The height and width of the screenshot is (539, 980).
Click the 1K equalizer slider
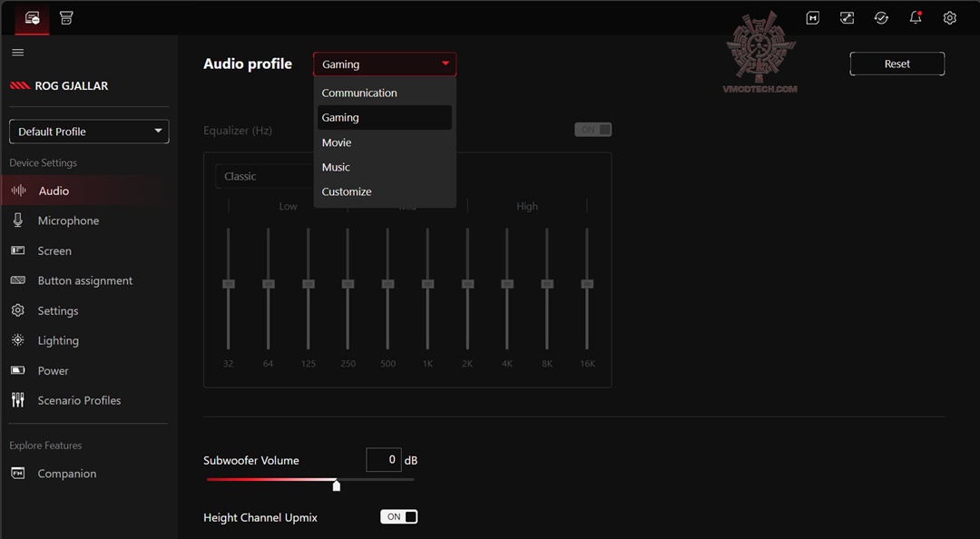click(427, 284)
